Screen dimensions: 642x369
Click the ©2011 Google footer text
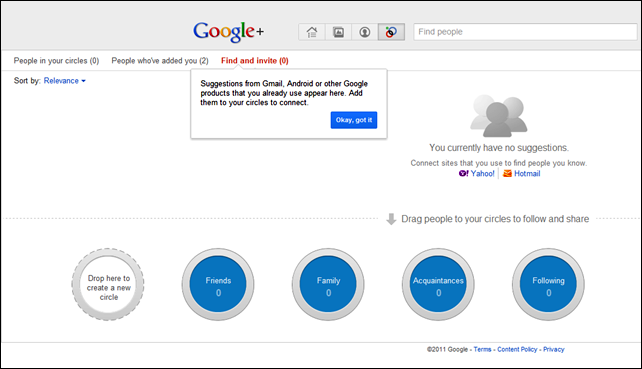[447, 349]
